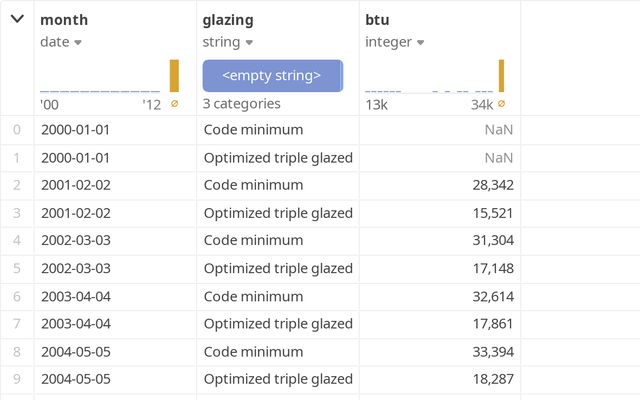The width and height of the screenshot is (640, 400).
Task: Collapse the column summaries chevron
Action: click(17, 19)
